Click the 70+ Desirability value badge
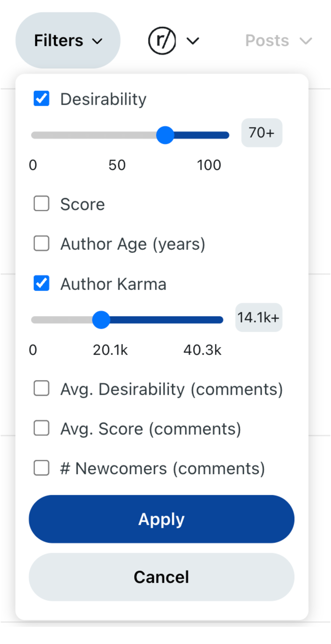Image resolution: width=331 pixels, height=644 pixels. 261,133
